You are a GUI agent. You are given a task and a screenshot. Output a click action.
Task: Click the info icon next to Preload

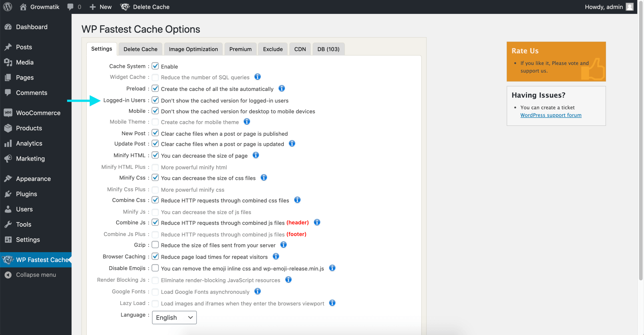[x=281, y=88]
